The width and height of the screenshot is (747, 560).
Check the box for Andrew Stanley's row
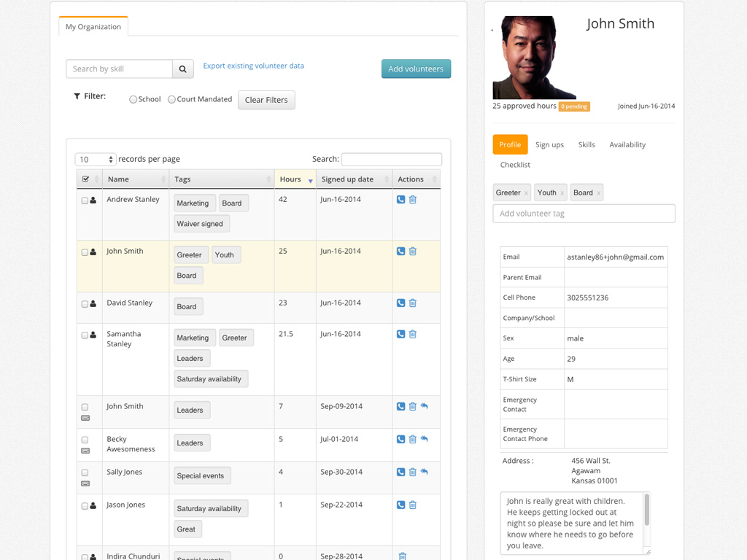85,201
